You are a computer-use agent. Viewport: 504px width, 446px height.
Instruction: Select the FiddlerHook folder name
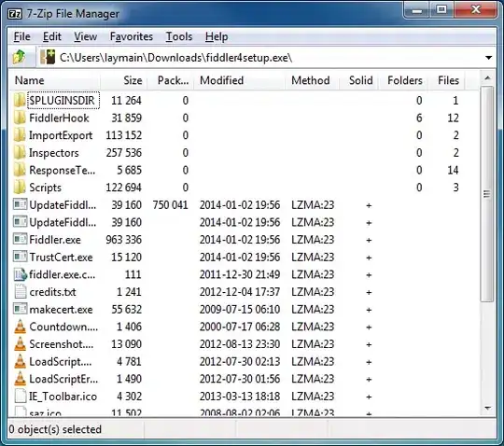pos(59,118)
